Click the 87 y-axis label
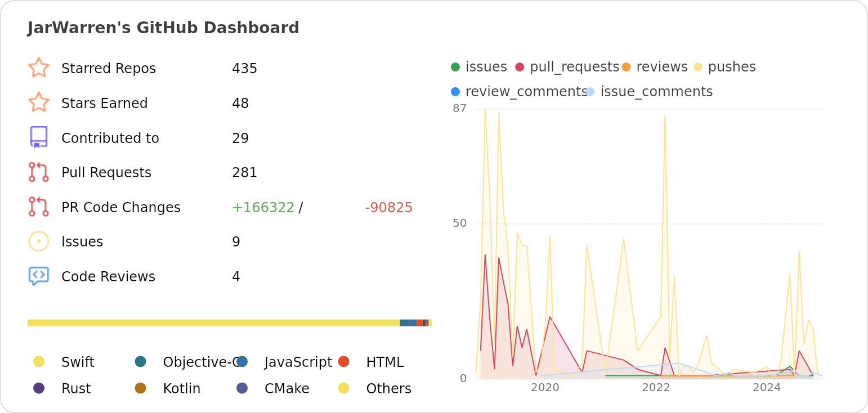Screen dimensions: 868x413 click(x=460, y=108)
